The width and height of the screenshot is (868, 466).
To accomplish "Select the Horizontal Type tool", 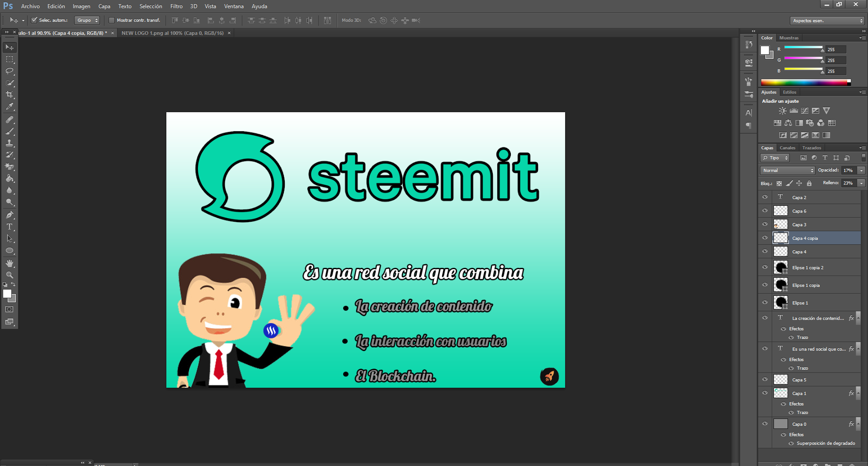I will pyautogui.click(x=9, y=227).
